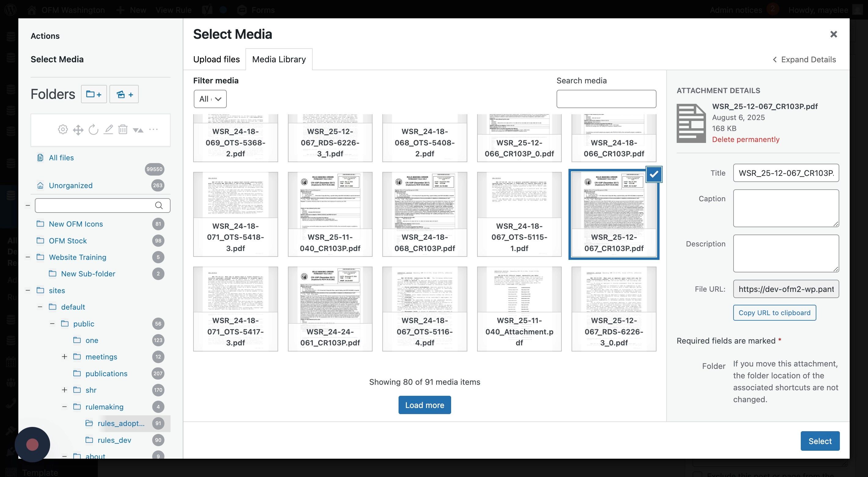868x477 pixels.
Task: Expand the meetings folder
Action: [x=64, y=356]
